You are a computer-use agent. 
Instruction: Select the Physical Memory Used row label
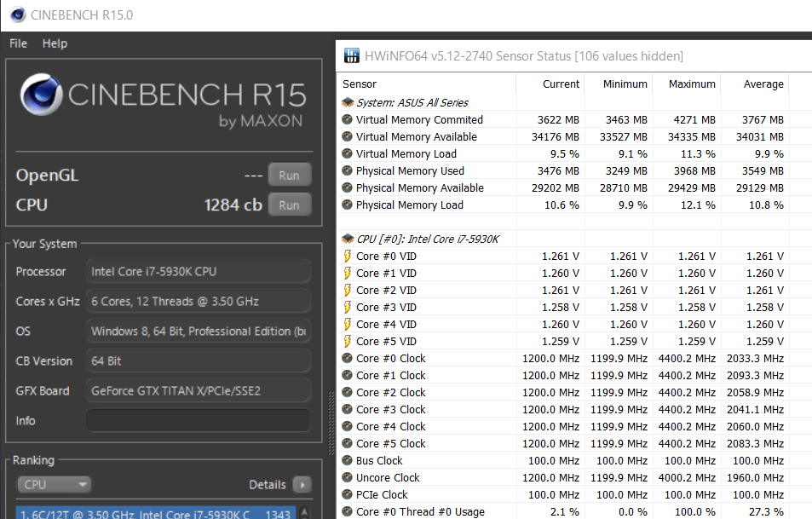410,171
